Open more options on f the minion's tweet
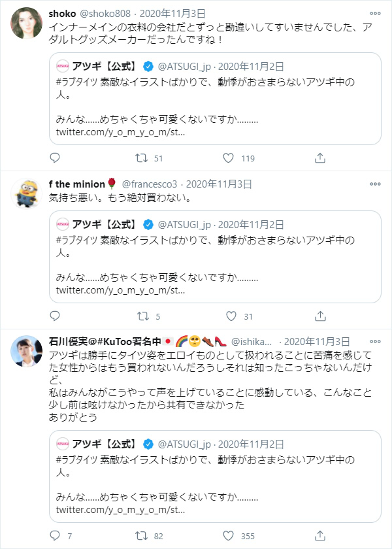This screenshot has width=392, height=549. (375, 184)
